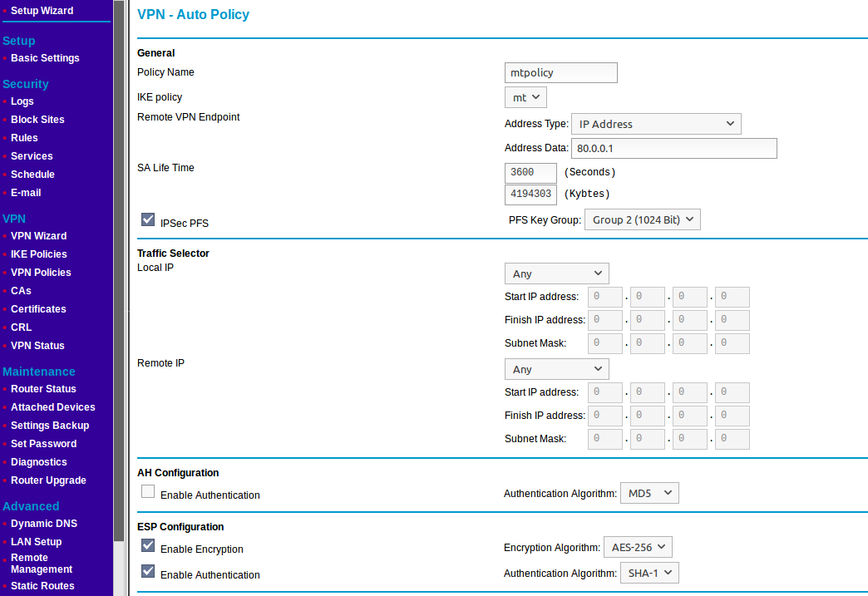868x596 pixels.
Task: Open the PFS Key Group dropdown
Action: coord(642,219)
